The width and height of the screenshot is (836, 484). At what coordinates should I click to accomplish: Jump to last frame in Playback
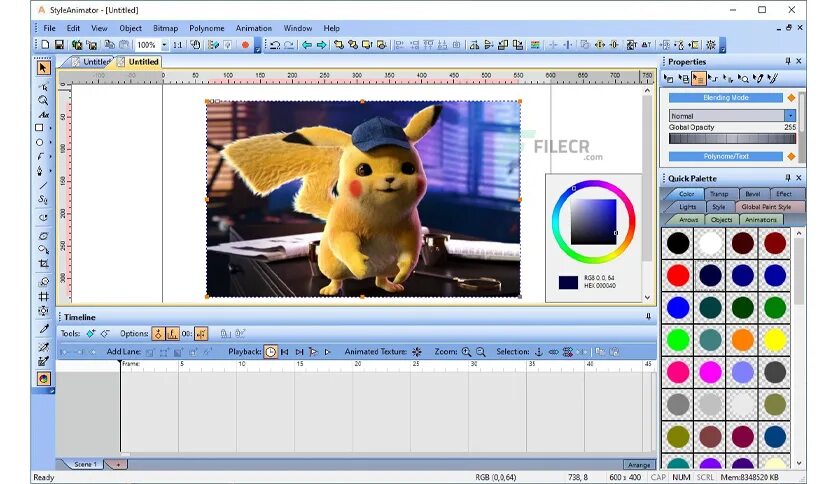[299, 352]
